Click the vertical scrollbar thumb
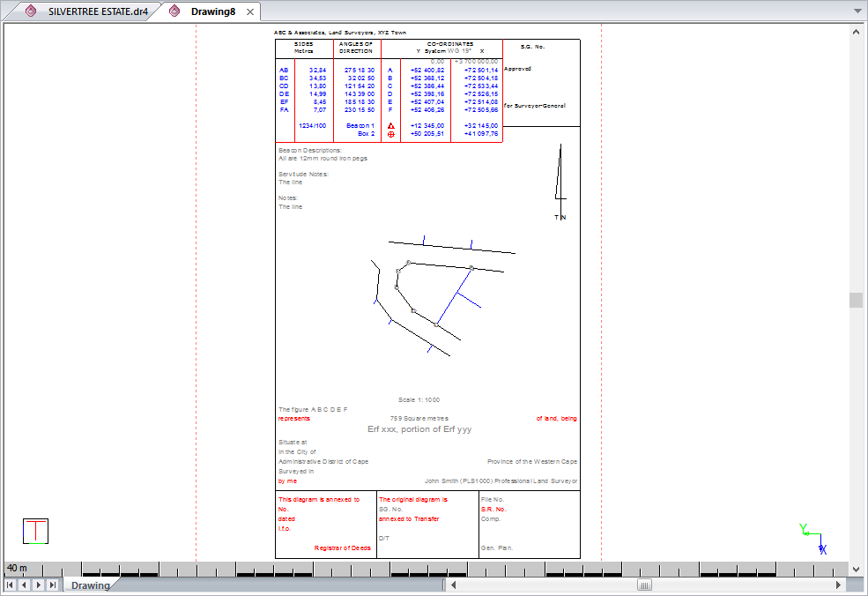Image resolution: width=868 pixels, height=596 pixels. [856, 301]
